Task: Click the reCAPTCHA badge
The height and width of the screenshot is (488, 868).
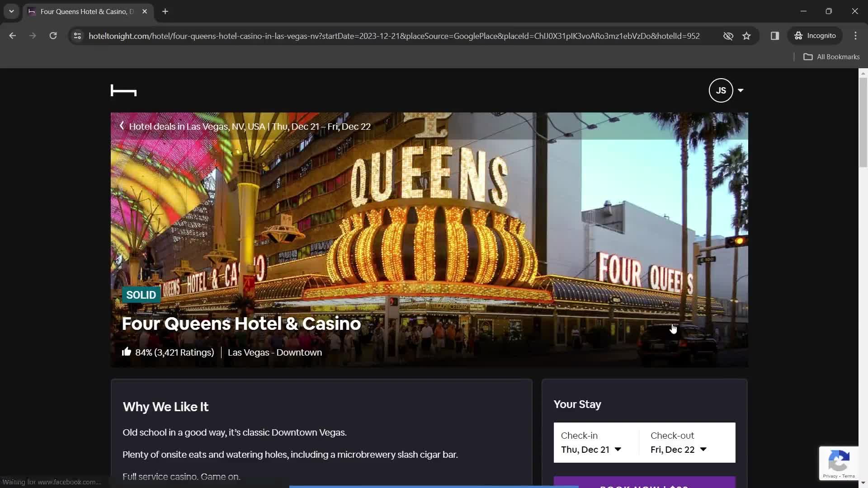Action: click(839, 463)
